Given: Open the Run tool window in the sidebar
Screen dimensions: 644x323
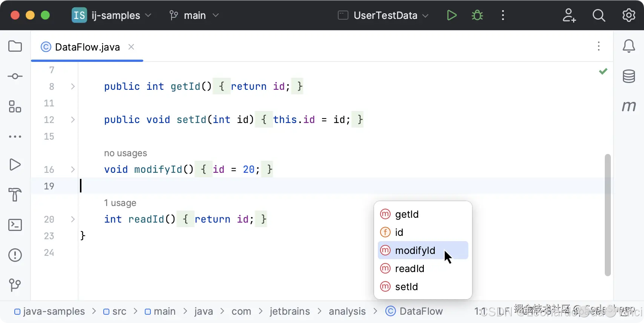Looking at the screenshot, I should pyautogui.click(x=15, y=165).
